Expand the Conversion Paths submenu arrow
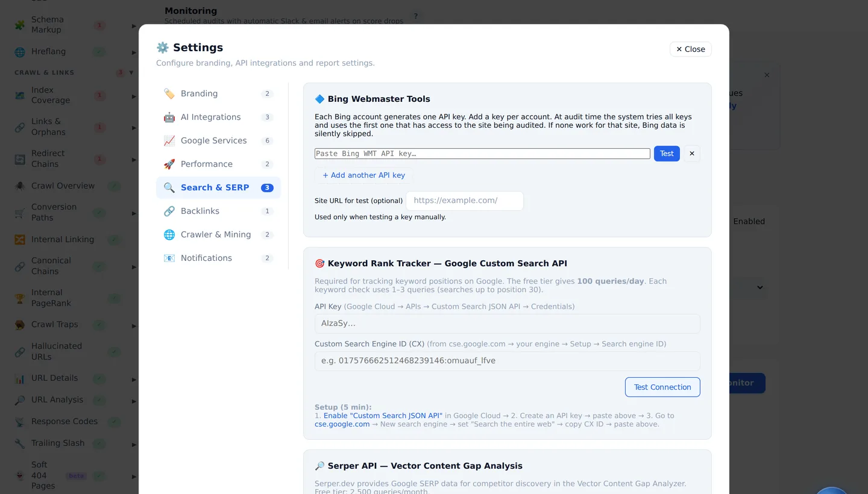The image size is (868, 494). click(x=134, y=213)
